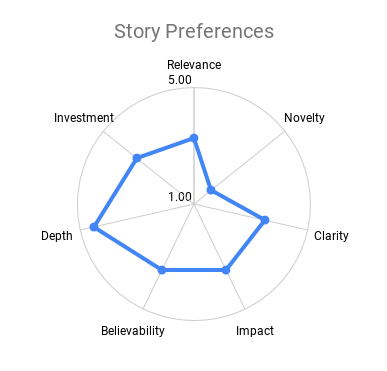Click the Depth data point marker
The width and height of the screenshot is (387, 371).
pos(94,227)
